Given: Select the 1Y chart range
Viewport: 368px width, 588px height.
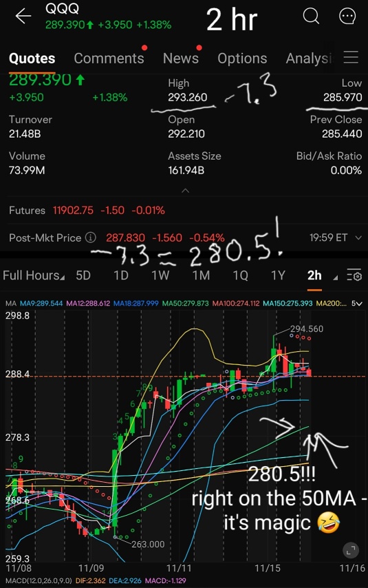Looking at the screenshot, I should 278,275.
